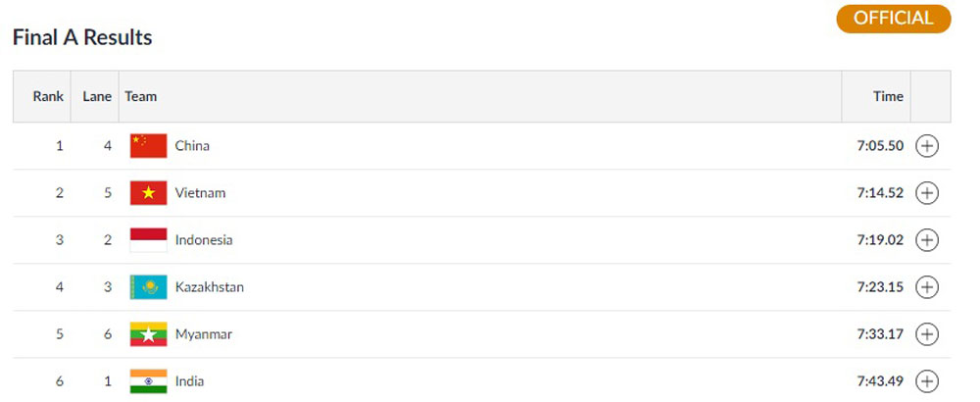Open Indonesia's details via plus icon

[927, 240]
